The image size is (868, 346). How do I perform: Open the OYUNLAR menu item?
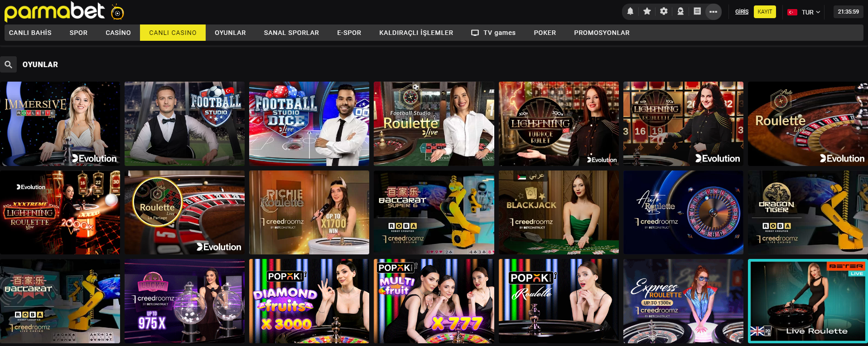[x=230, y=33]
